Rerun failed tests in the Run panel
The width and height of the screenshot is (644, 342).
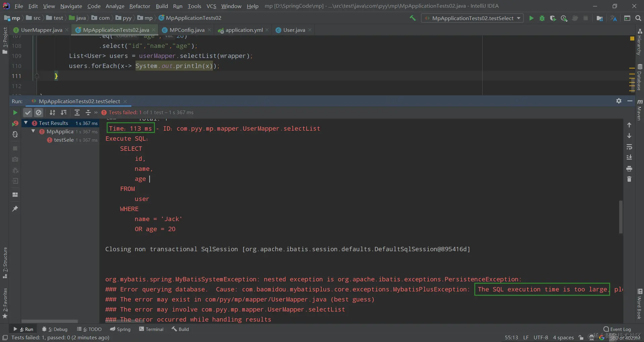tap(15, 124)
